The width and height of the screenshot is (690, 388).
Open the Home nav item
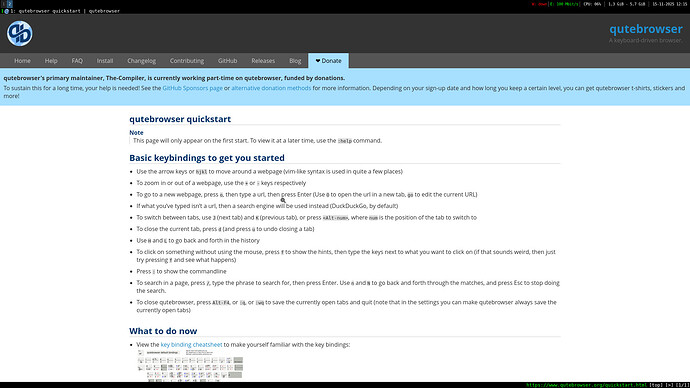click(22, 61)
